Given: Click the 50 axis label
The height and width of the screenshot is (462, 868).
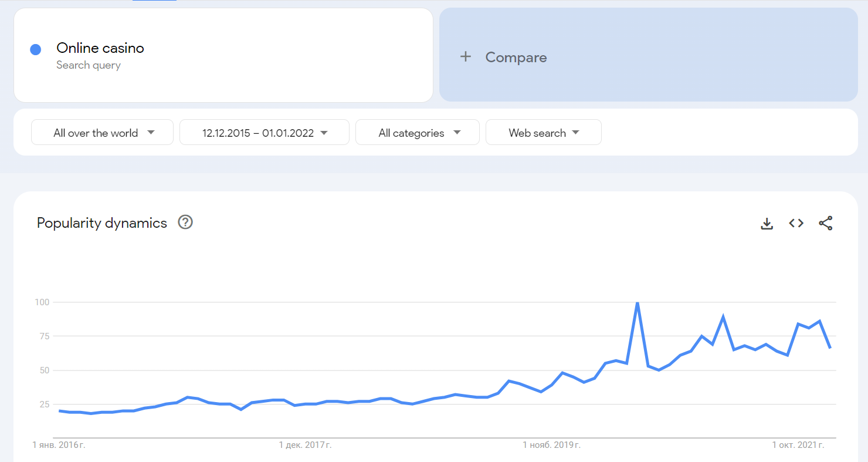Looking at the screenshot, I should coord(45,370).
